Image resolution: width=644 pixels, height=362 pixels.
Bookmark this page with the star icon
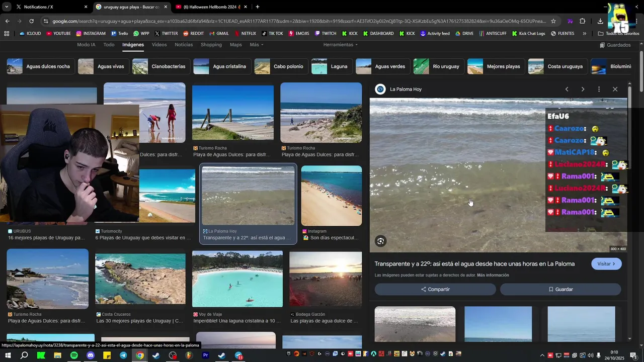point(553,21)
